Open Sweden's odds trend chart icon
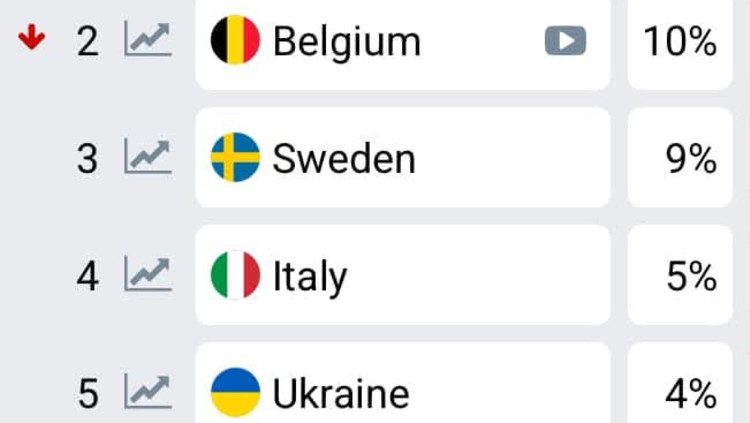750x423 pixels. pyautogui.click(x=147, y=158)
